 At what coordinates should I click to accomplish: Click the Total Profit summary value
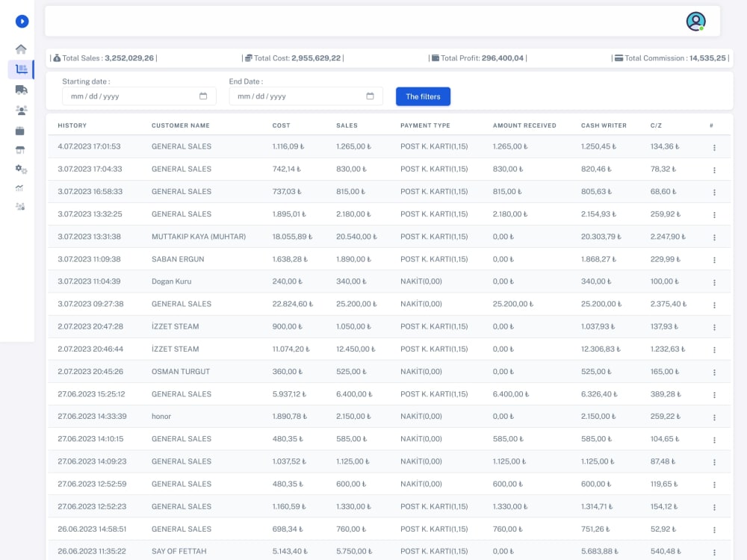point(503,58)
